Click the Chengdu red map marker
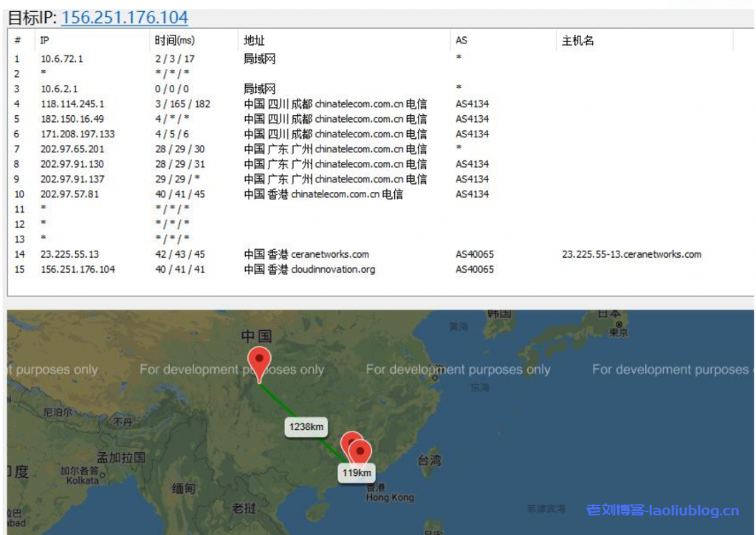 point(258,362)
